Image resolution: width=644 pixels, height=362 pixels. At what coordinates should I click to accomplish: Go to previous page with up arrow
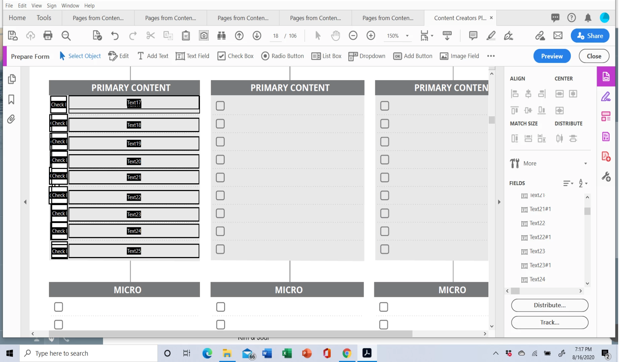point(239,36)
